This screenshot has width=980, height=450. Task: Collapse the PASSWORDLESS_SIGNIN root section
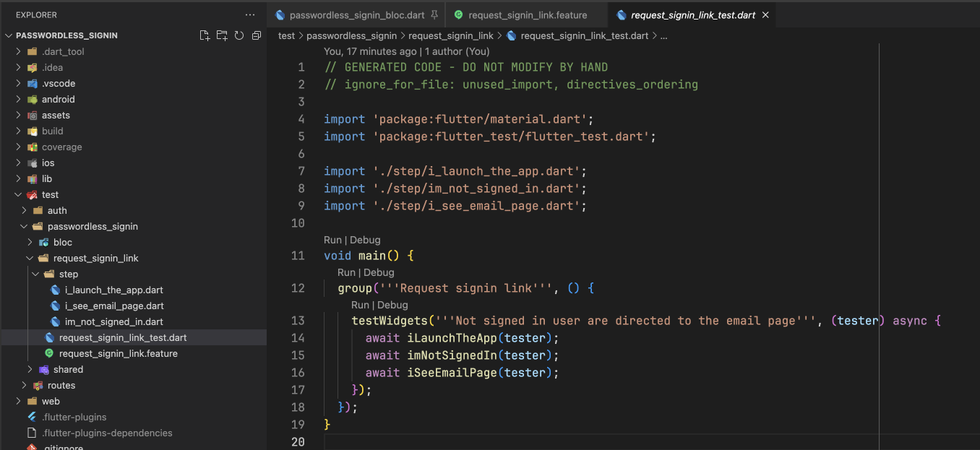9,35
